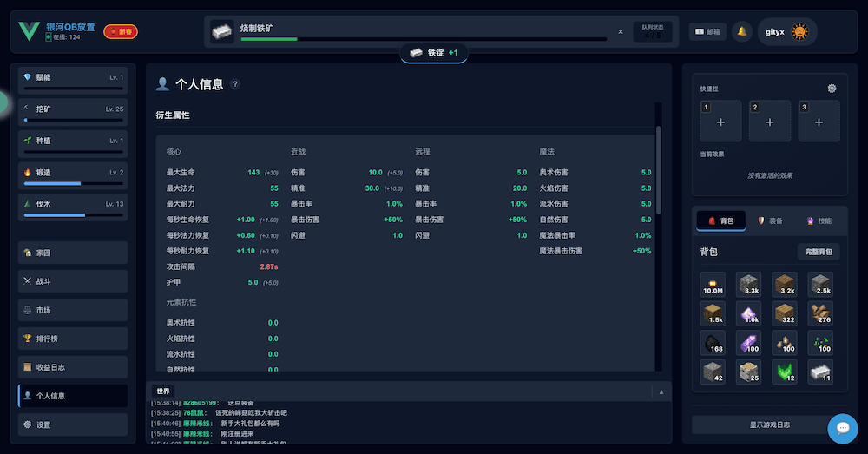Click the question mark help icon beside 个人信息
This screenshot has height=454, width=868.
[x=235, y=85]
